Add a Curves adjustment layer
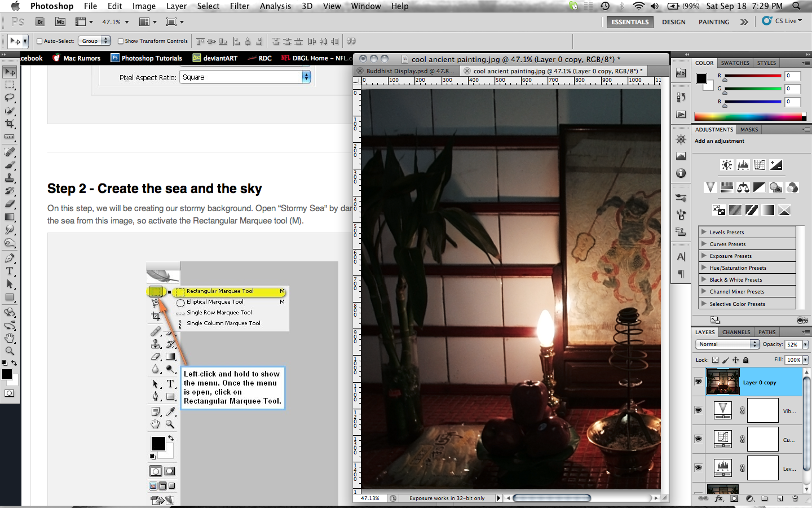The image size is (812, 508). click(760, 165)
